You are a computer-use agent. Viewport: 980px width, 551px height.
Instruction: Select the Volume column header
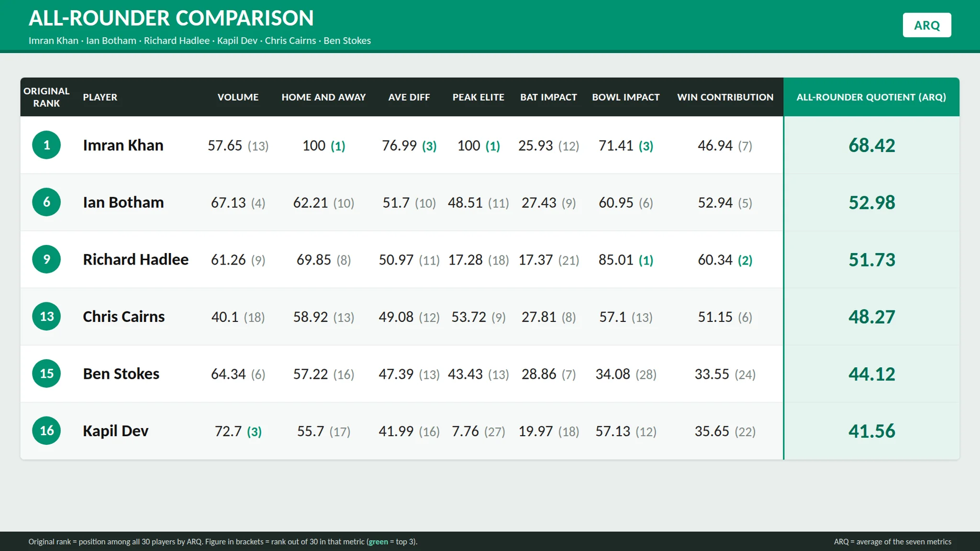[x=238, y=97]
